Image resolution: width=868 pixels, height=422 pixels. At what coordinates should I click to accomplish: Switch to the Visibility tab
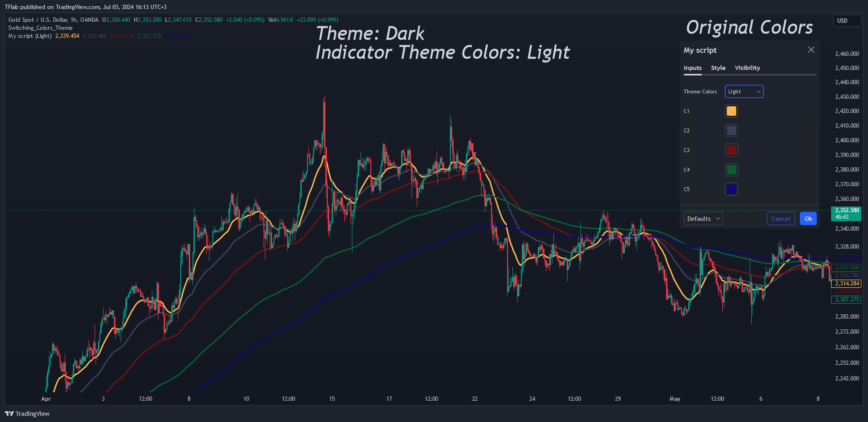coord(747,68)
